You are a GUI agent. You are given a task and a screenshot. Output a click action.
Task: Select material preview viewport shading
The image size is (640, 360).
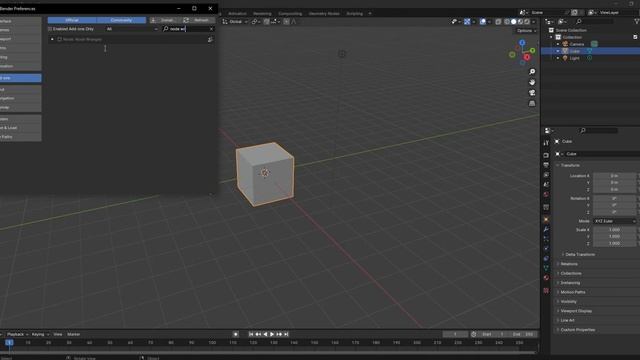point(520,22)
